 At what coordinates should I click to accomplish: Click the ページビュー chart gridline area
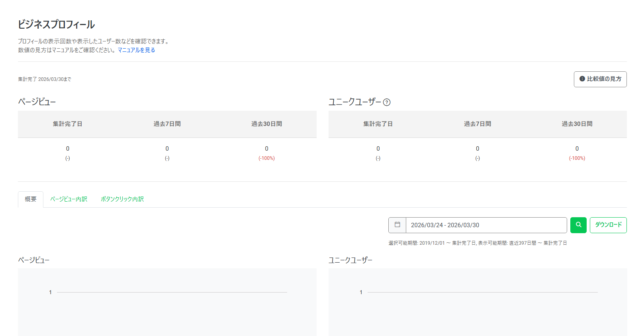[x=171, y=293]
